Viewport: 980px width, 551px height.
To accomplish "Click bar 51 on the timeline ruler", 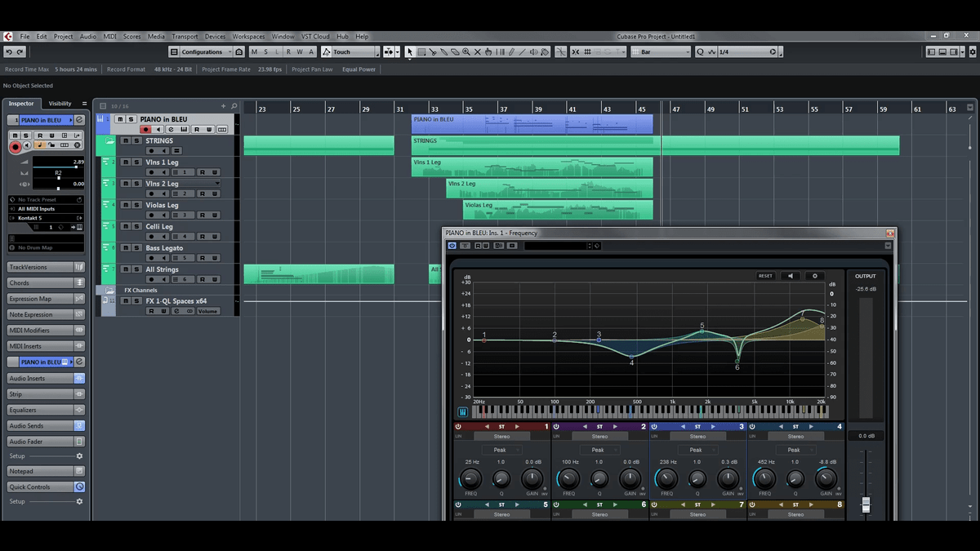I will tap(744, 109).
